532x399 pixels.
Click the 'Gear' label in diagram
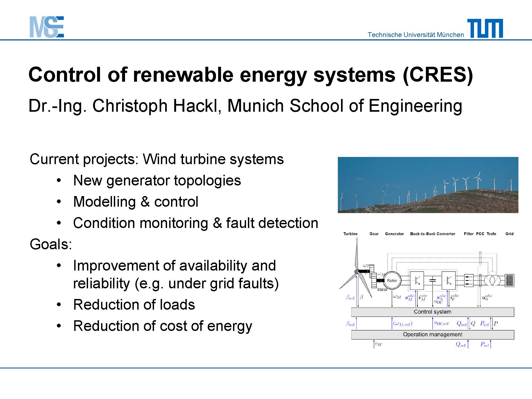(x=374, y=234)
